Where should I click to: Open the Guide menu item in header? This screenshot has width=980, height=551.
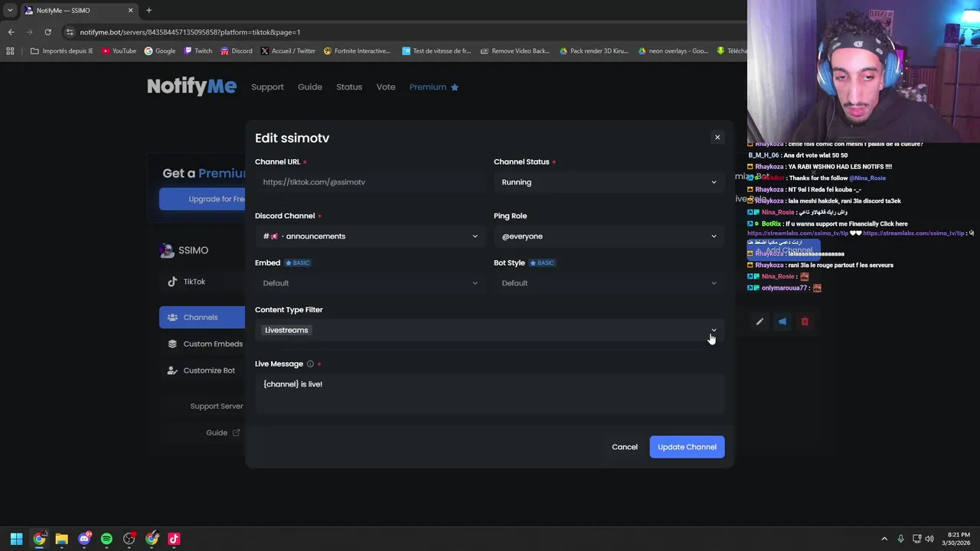[x=310, y=87]
